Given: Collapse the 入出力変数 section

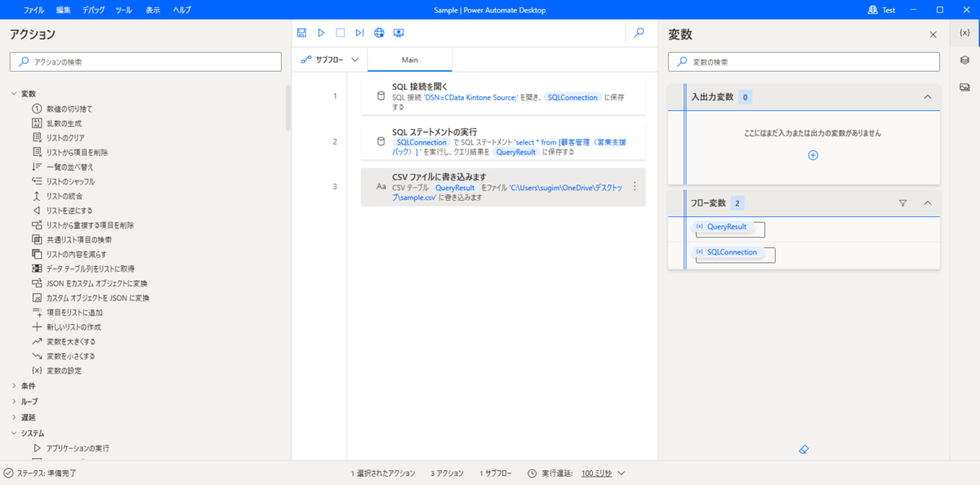Looking at the screenshot, I should 928,97.
